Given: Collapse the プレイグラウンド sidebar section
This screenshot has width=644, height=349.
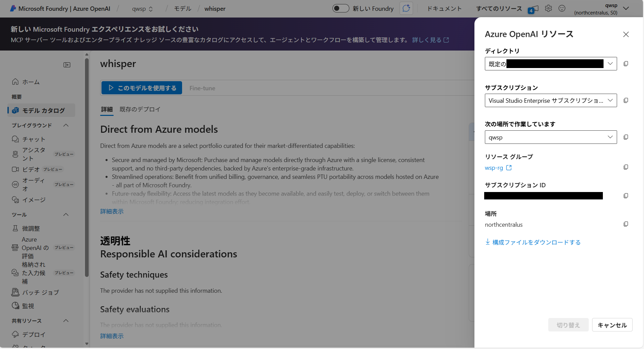Looking at the screenshot, I should coord(66,125).
